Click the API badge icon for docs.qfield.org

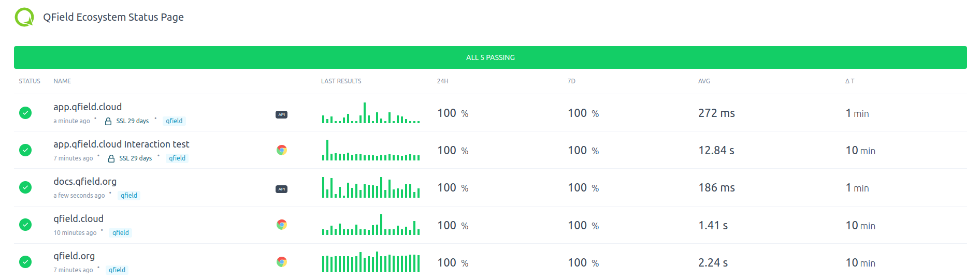pos(281,189)
